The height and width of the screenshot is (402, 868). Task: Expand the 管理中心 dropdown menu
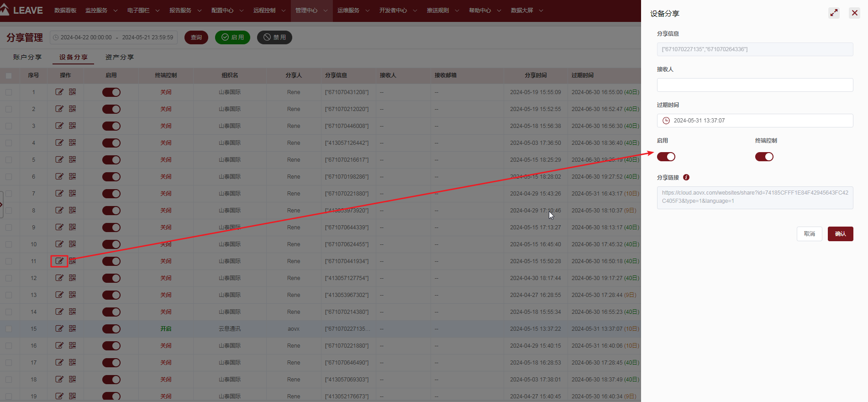click(311, 11)
